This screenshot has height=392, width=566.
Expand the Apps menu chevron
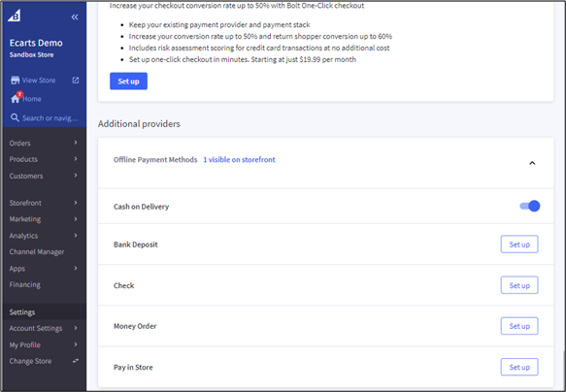[x=76, y=269]
